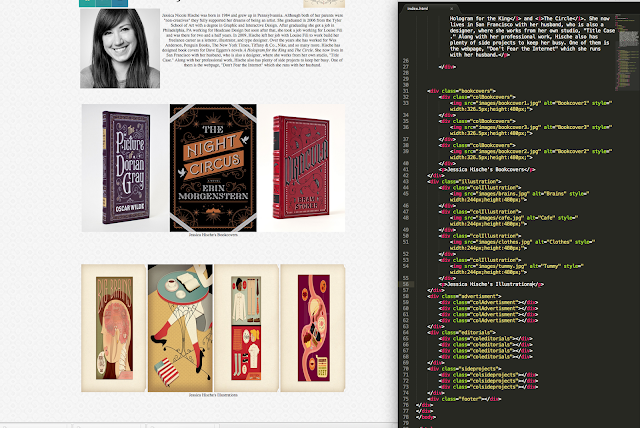Image resolution: width=640 pixels, height=428 pixels.
Task: Open the tummy illustration image
Action: 313,328
